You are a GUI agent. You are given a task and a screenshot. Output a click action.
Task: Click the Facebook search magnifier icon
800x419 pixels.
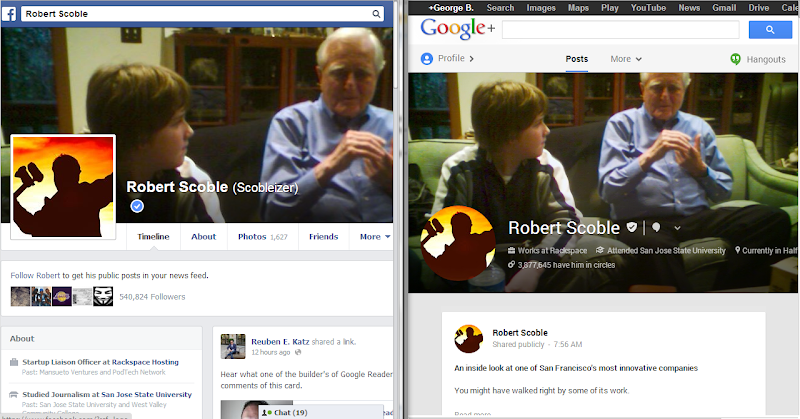[x=376, y=14]
